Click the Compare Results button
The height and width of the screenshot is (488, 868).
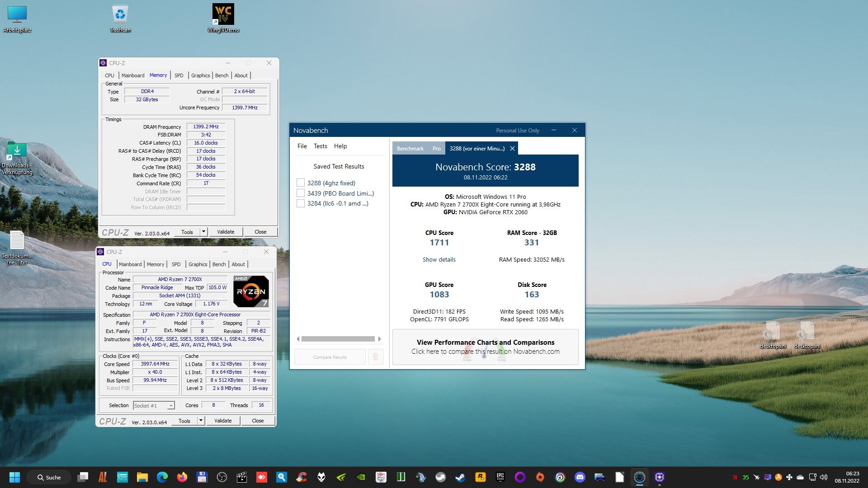pos(330,357)
